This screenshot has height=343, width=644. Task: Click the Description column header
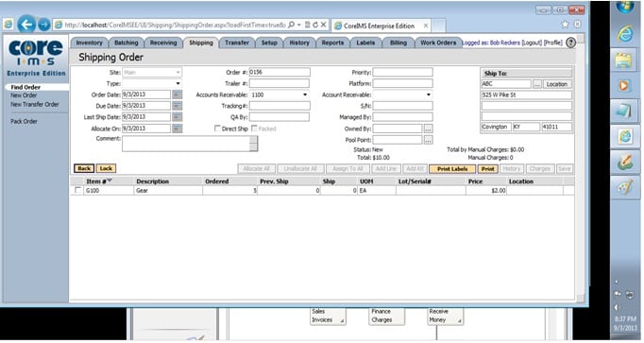point(152,181)
